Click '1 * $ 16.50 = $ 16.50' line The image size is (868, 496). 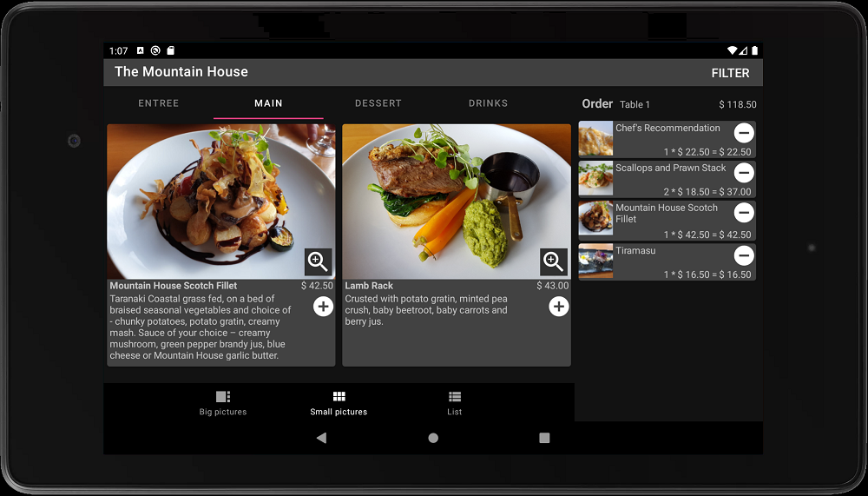707,274
